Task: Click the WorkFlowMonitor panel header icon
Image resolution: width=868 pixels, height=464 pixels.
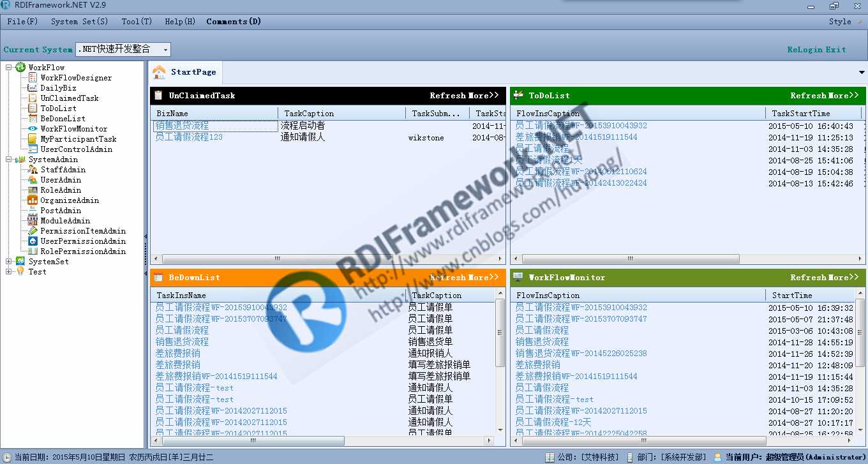Action: tap(518, 277)
